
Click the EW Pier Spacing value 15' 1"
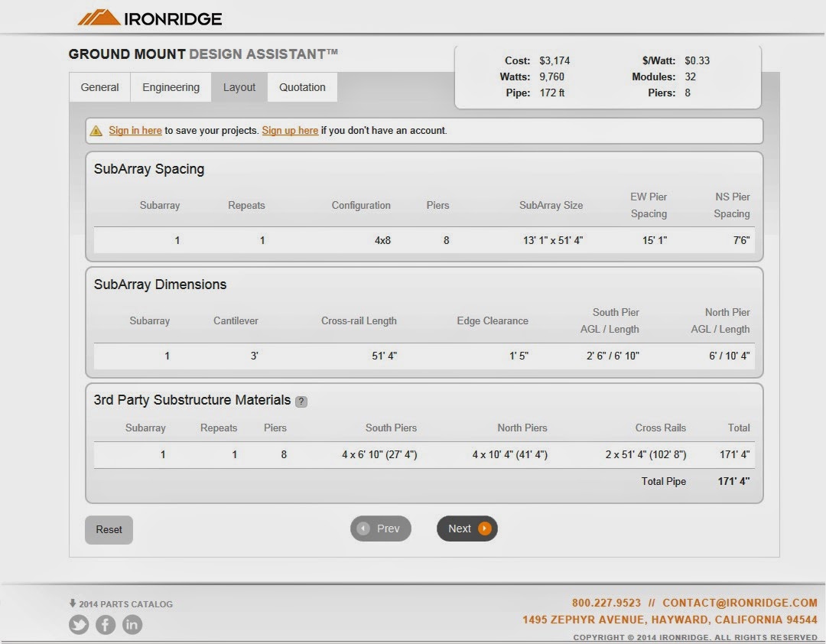pos(654,240)
